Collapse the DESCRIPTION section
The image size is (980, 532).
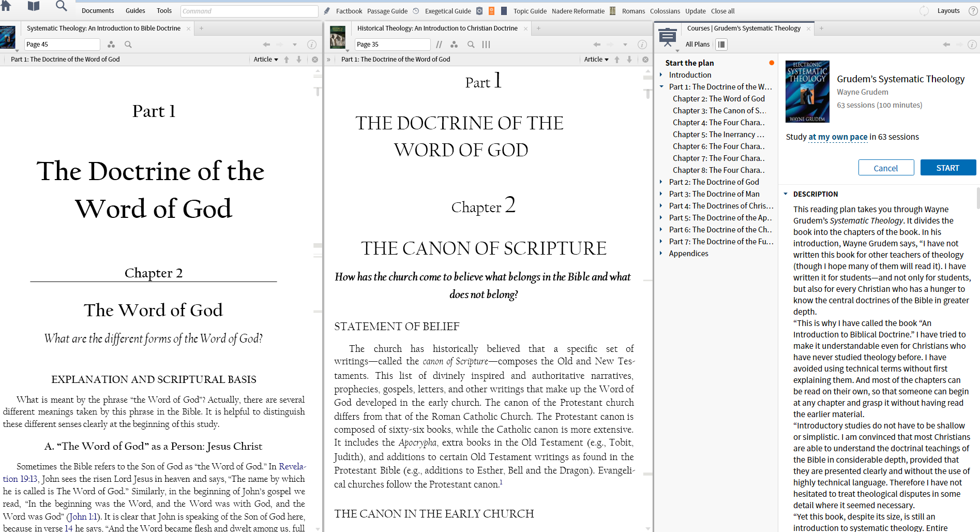click(786, 194)
